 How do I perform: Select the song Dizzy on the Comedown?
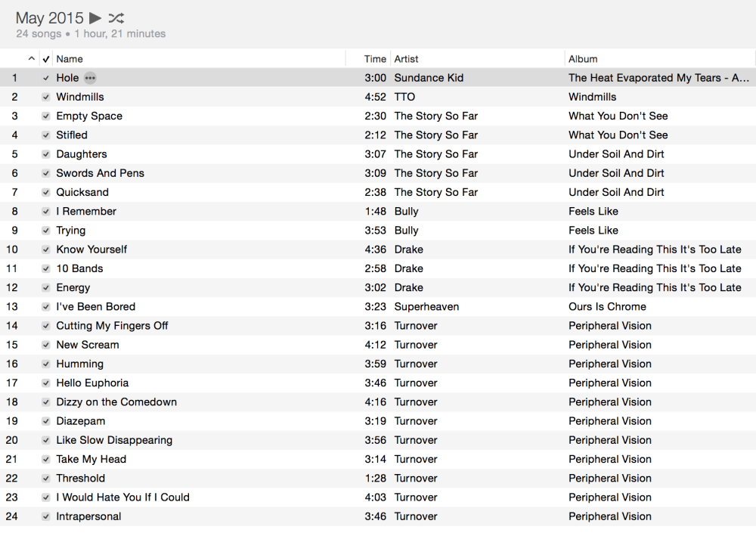click(x=116, y=402)
